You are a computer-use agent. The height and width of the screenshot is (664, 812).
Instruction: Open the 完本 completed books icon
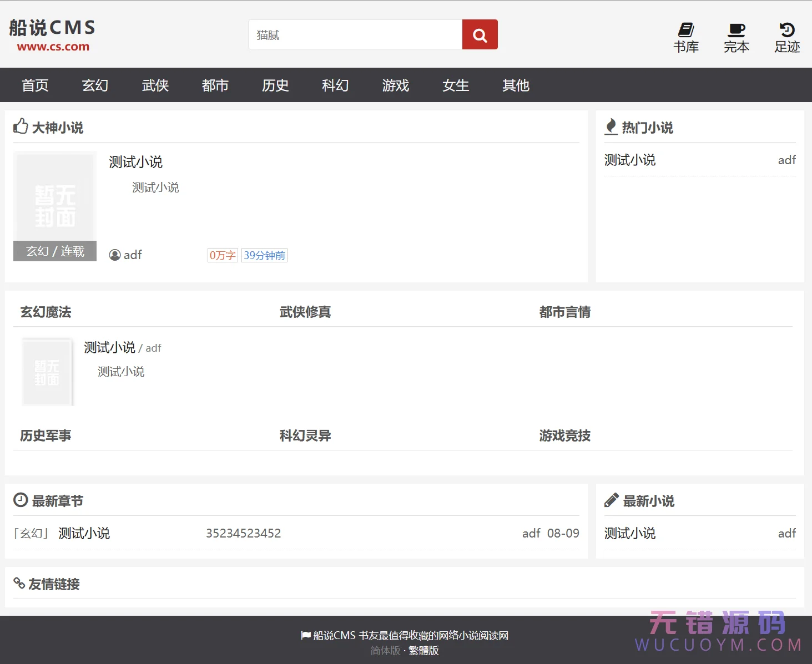pos(737,38)
